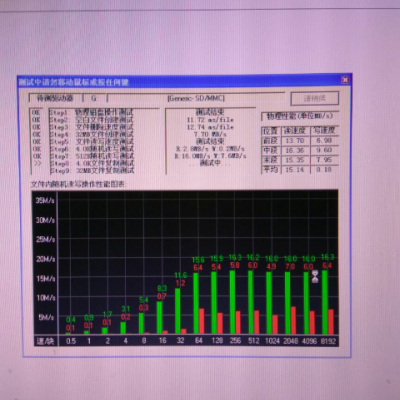400x400 pixels.
Task: Click the hourglass busy cursor icon
Action: pyautogui.click(x=315, y=277)
